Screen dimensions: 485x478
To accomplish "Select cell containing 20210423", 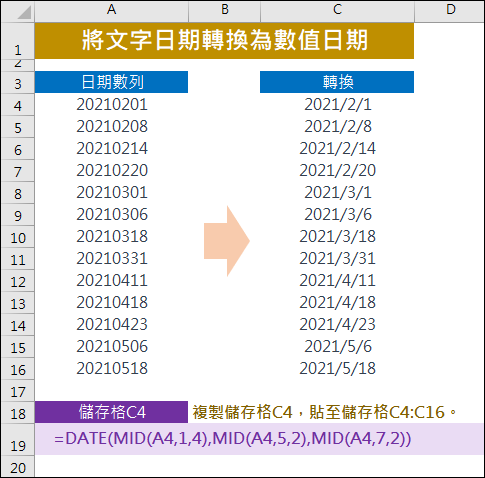I will pos(111,325).
